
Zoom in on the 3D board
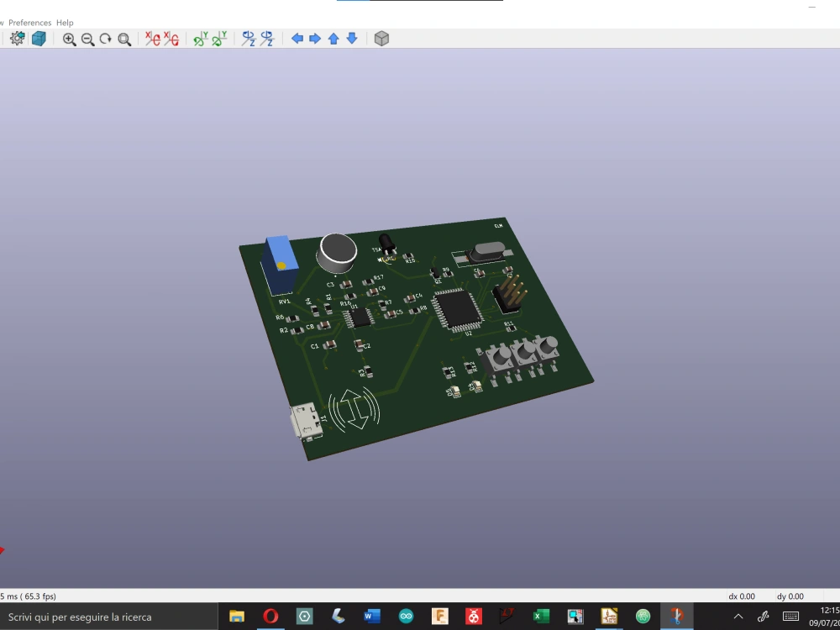[x=69, y=39]
